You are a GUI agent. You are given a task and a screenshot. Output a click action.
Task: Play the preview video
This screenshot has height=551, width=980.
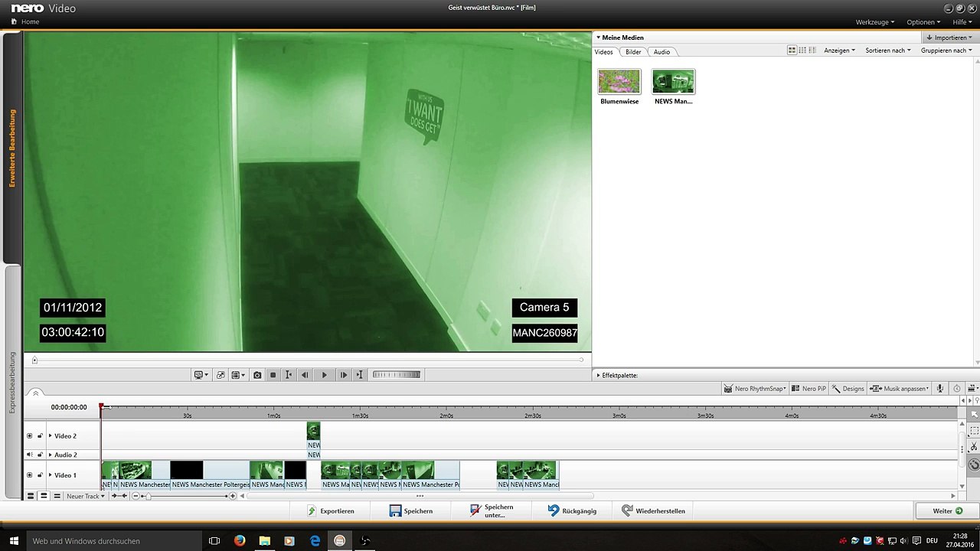click(324, 375)
